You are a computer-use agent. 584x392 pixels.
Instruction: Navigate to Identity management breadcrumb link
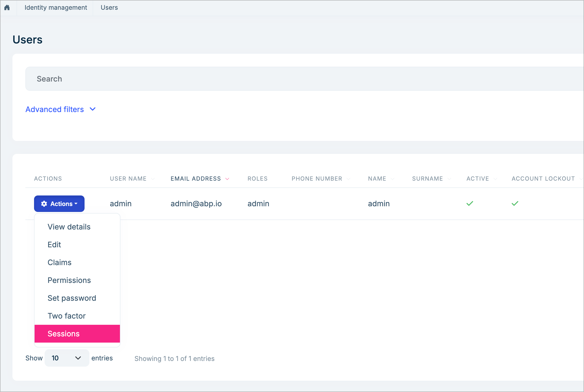(x=56, y=8)
